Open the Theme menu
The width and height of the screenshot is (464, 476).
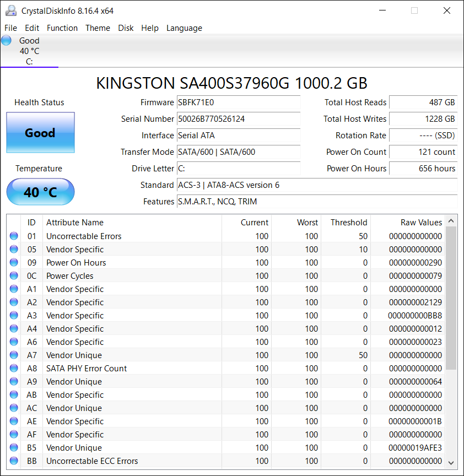click(x=98, y=28)
